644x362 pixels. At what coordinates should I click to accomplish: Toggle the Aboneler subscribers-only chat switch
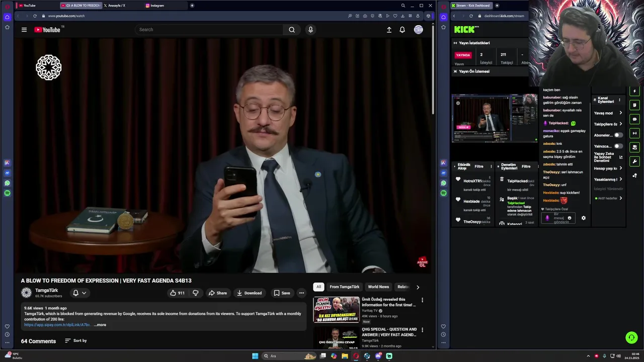click(x=618, y=135)
